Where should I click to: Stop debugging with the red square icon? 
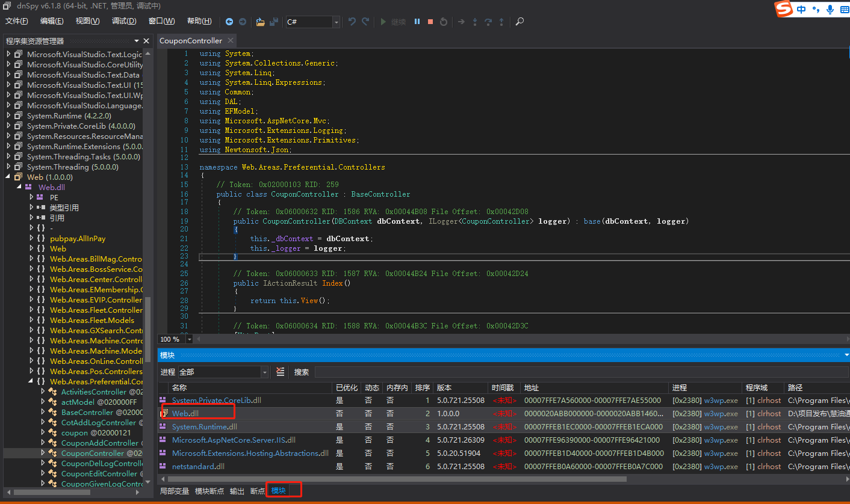430,22
